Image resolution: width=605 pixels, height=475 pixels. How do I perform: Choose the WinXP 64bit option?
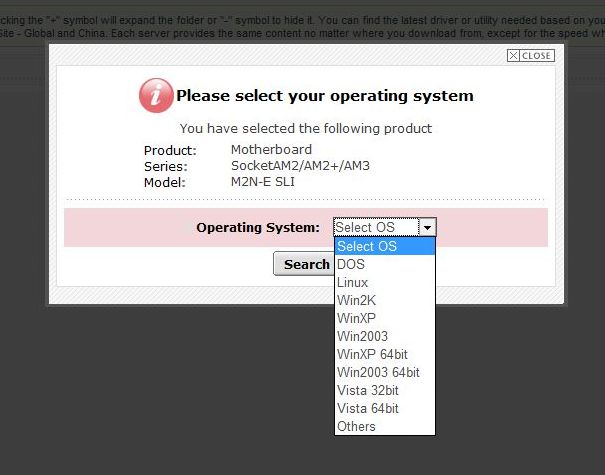(x=385, y=354)
